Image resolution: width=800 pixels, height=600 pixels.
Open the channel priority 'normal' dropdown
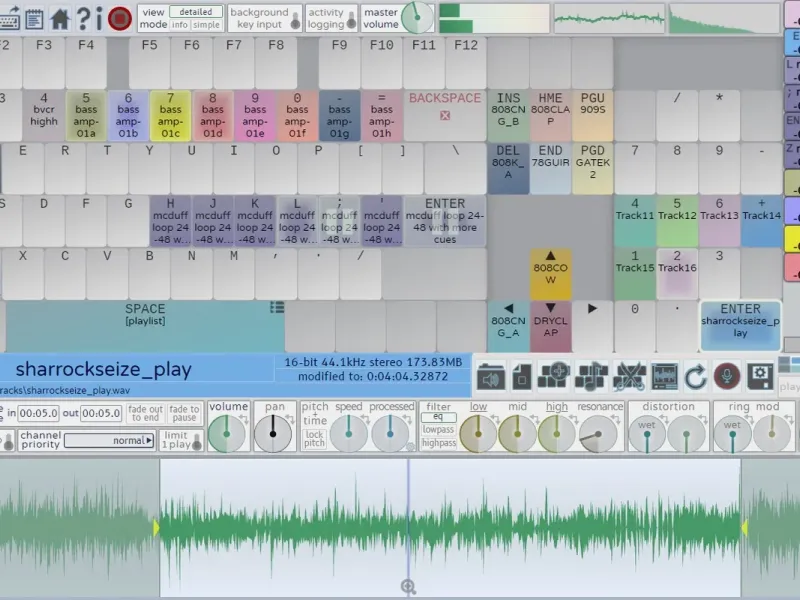click(x=109, y=441)
